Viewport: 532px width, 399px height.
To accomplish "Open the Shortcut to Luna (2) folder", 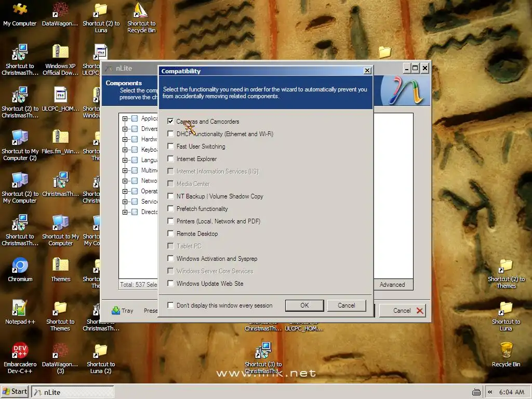I will click(x=101, y=358).
